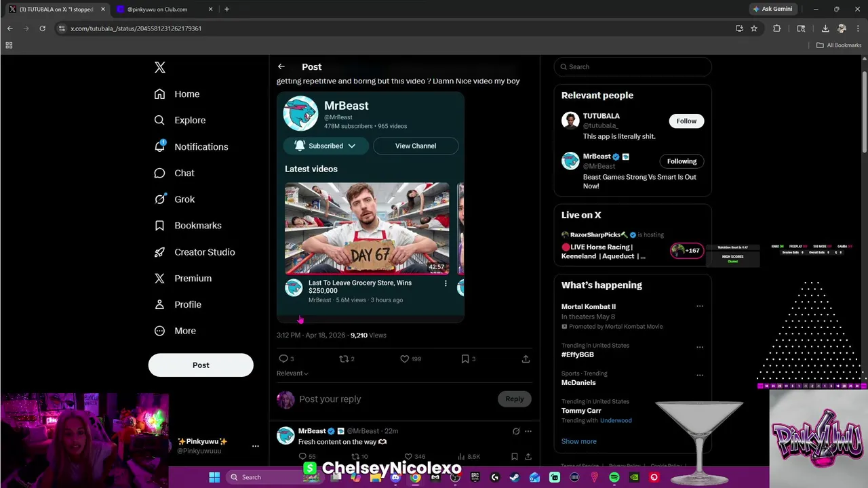
Task: Open the Grok icon on MrBeast's reply
Action: pyautogui.click(x=516, y=431)
